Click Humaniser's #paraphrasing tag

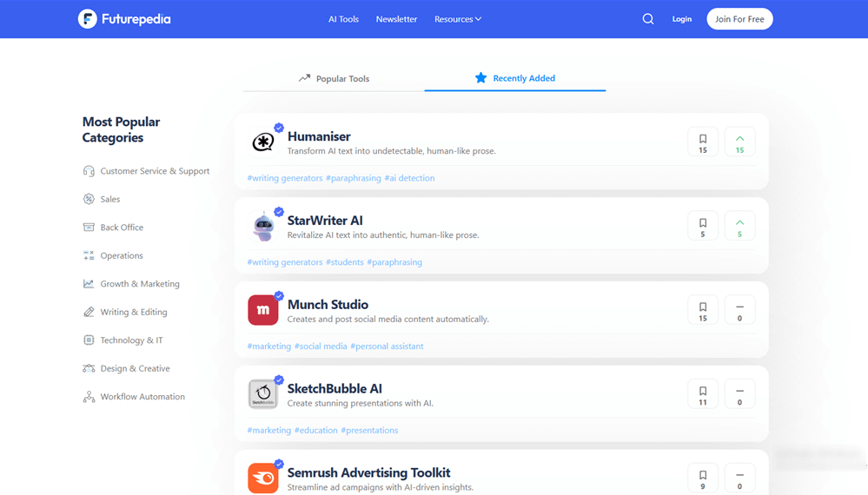pyautogui.click(x=353, y=178)
